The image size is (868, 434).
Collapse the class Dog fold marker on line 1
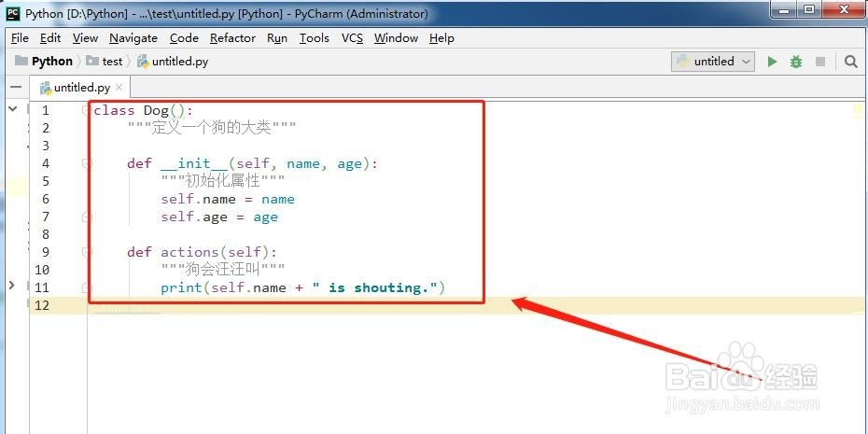pyautogui.click(x=86, y=110)
